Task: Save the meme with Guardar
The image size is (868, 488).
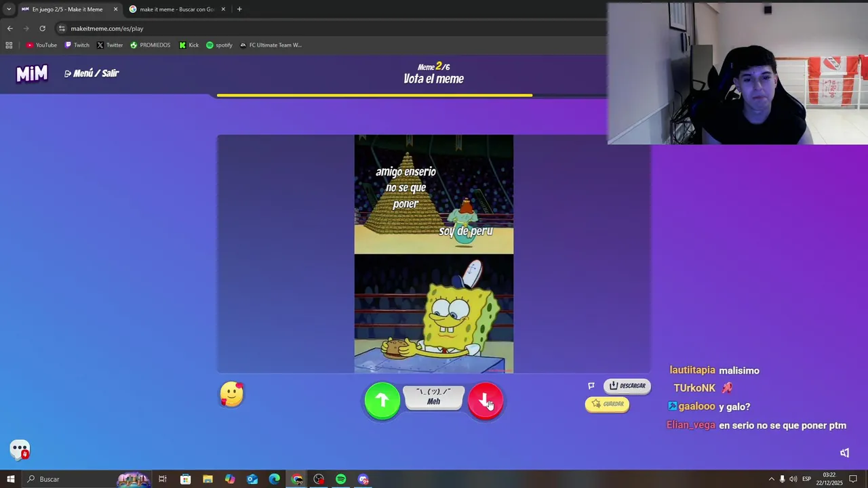Action: pos(607,404)
